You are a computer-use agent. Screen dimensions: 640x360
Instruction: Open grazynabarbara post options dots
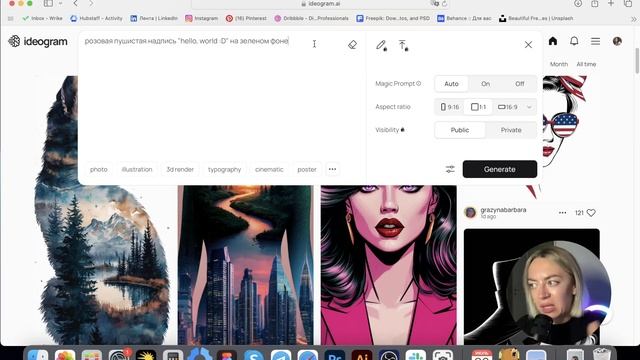coord(562,213)
